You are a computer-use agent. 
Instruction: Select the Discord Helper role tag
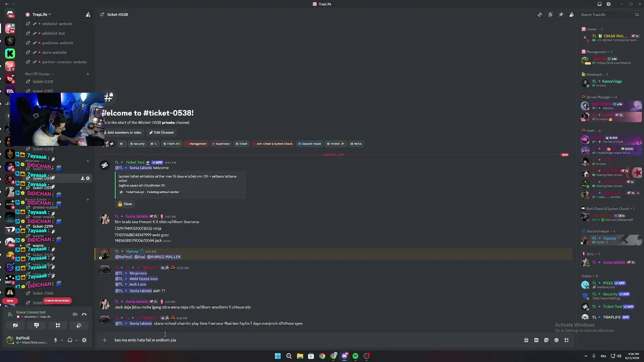309,144
